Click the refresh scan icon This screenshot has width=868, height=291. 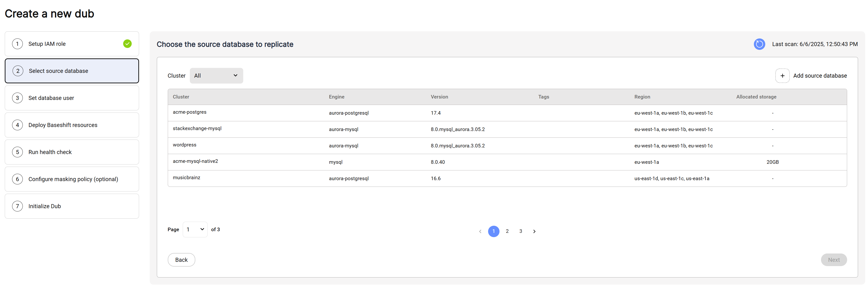click(759, 44)
